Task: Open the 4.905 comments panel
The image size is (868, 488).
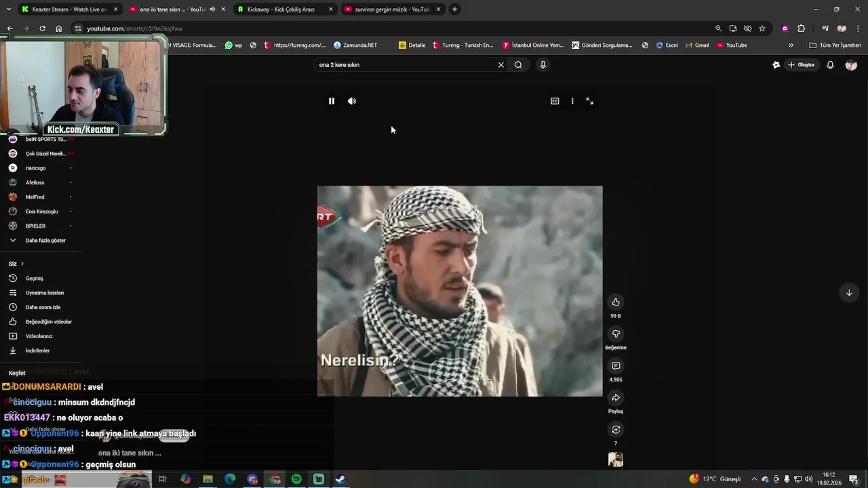Action: (616, 366)
